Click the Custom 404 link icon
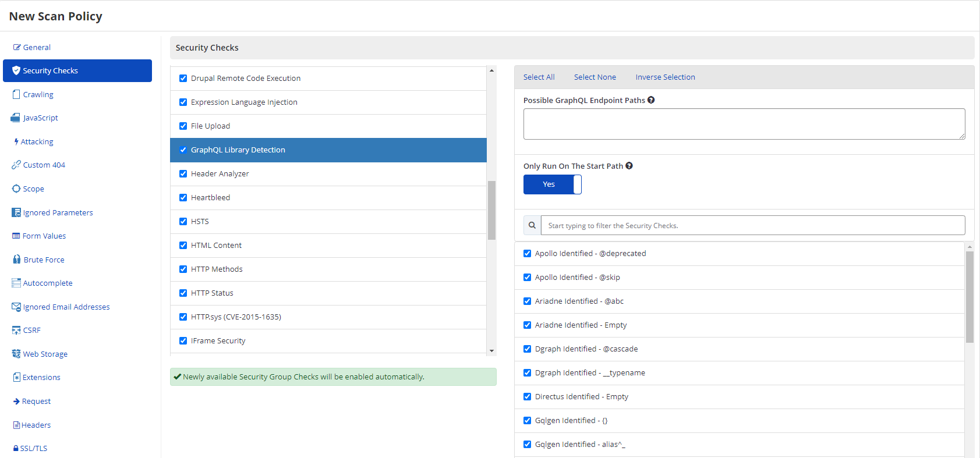 tap(16, 165)
